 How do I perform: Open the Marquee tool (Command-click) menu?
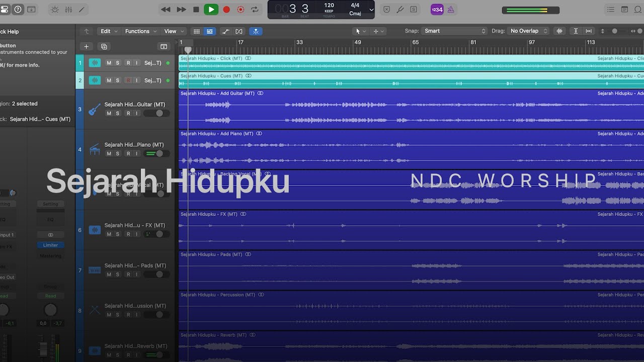pos(378,31)
